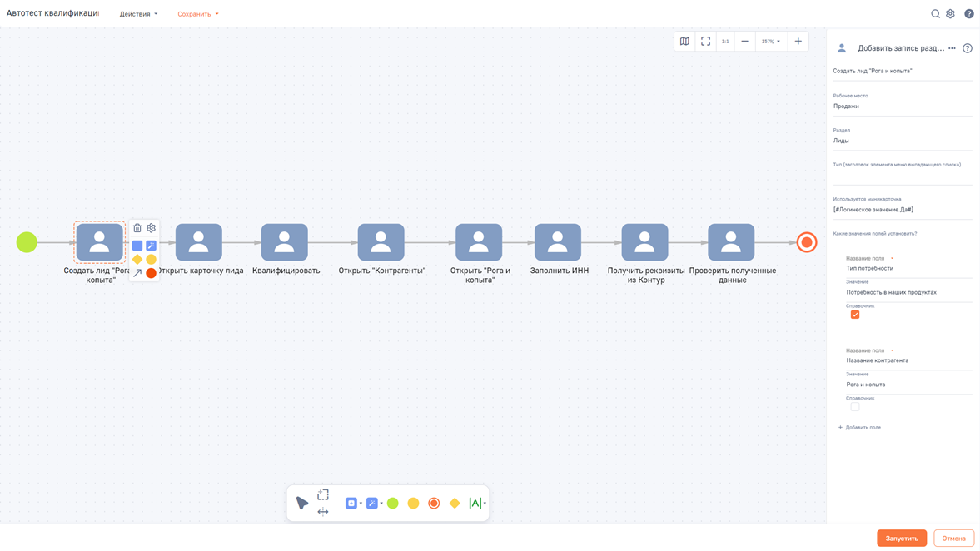Pick the orange end event in bottom palette
Screen dimensions: 980x551
pos(434,503)
